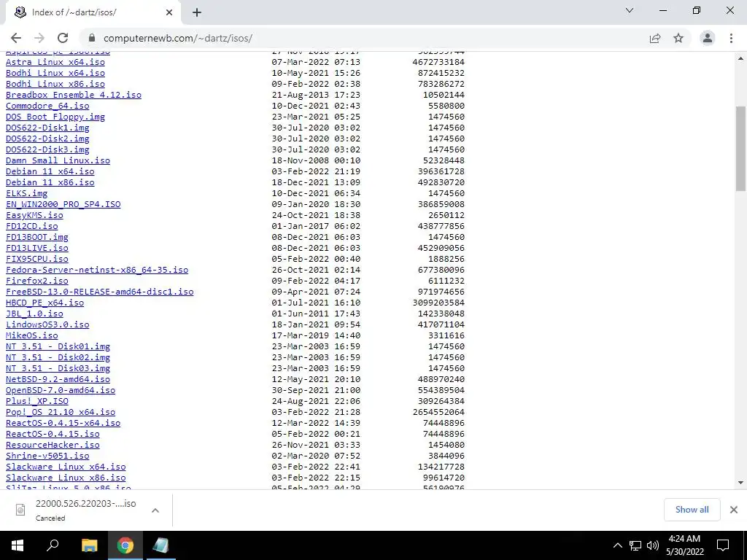Download FreeBSD-13.0-RELEASE-amd64-disc1.iso
Screen dimensions: 747x560
99,292
